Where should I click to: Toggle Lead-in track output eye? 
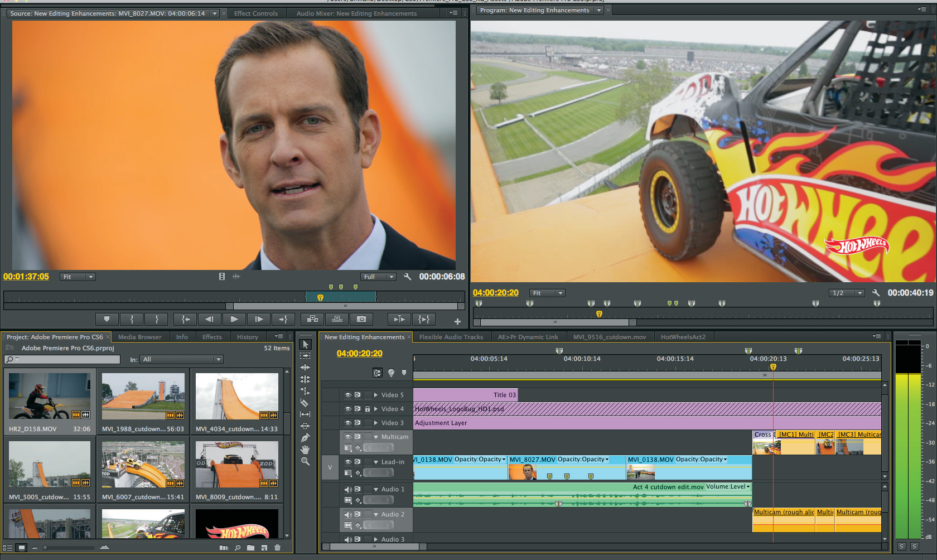347,461
